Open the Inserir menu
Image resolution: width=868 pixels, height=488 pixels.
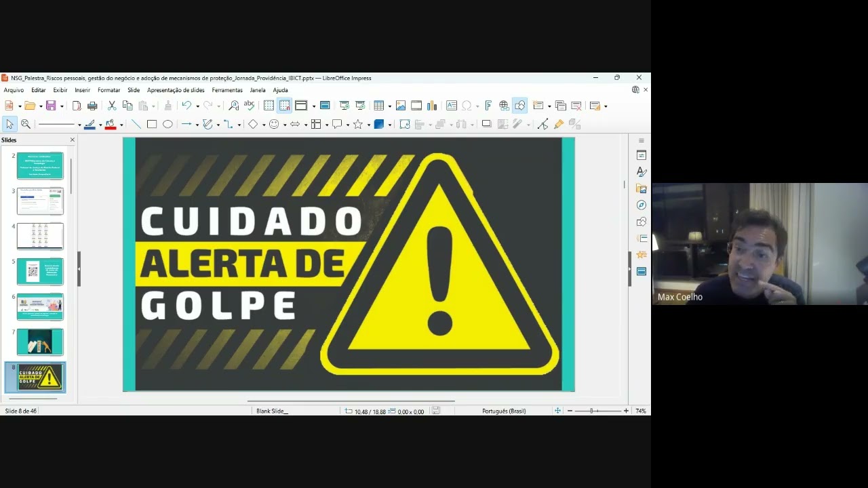[82, 90]
